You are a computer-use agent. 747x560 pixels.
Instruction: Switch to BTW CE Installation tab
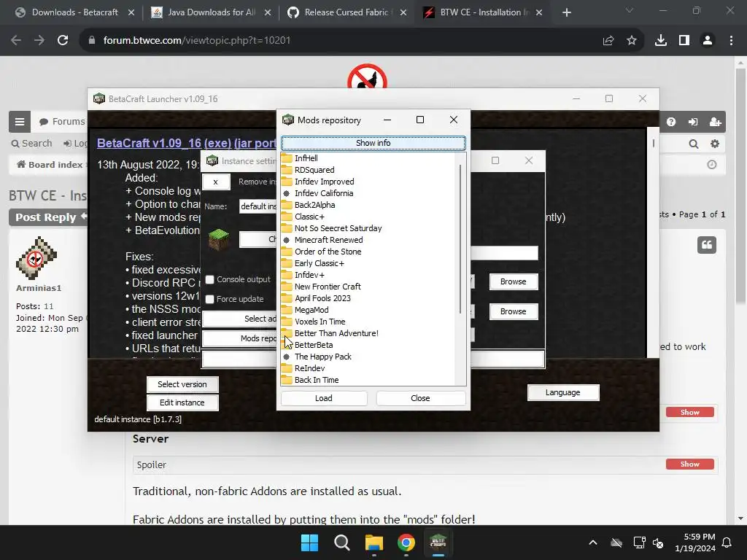[484, 12]
